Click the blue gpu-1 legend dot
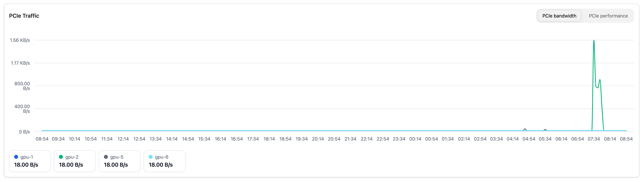The image size is (644, 182). [x=16, y=157]
